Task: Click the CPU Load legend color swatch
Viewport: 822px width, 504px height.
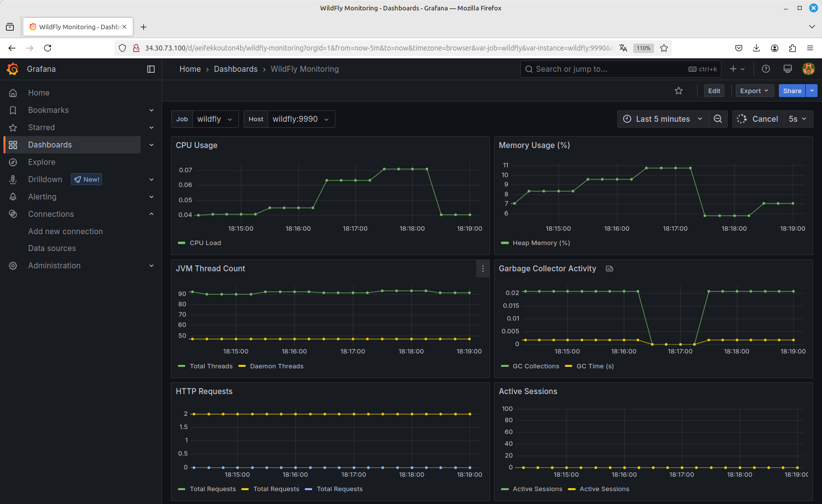Action: [181, 243]
